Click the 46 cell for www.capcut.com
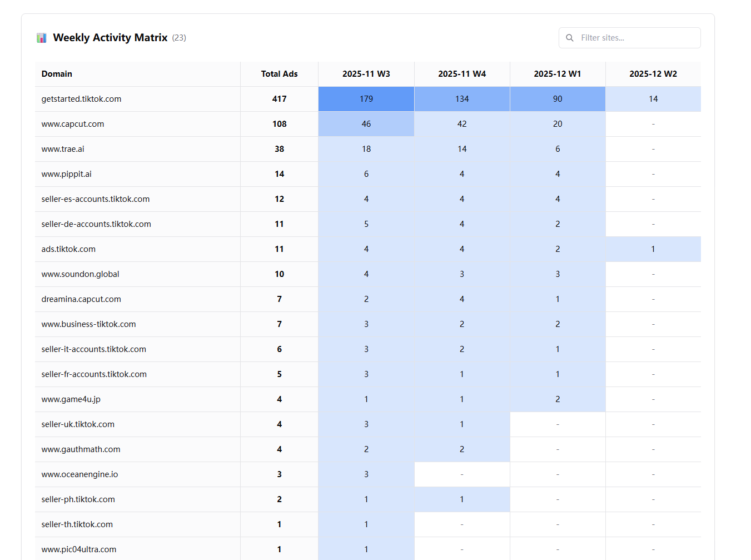751x560 pixels. [x=366, y=124]
